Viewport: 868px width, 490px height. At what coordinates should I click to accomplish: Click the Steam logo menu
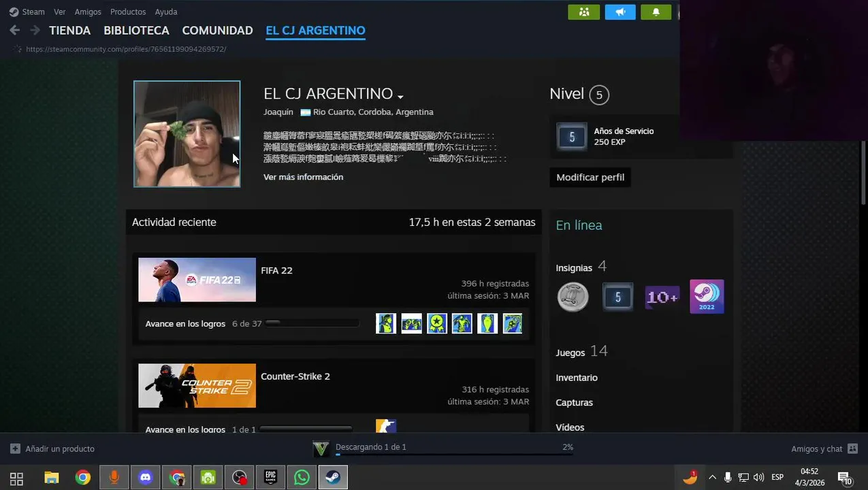pos(27,12)
